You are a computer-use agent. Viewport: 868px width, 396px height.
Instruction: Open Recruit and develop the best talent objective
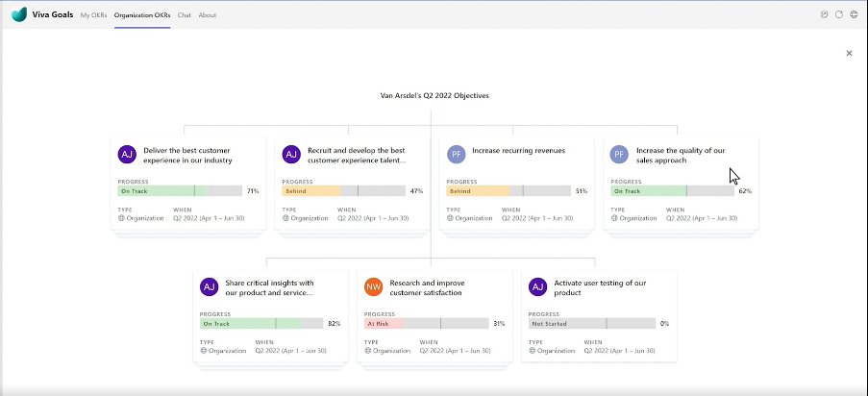[x=357, y=155]
